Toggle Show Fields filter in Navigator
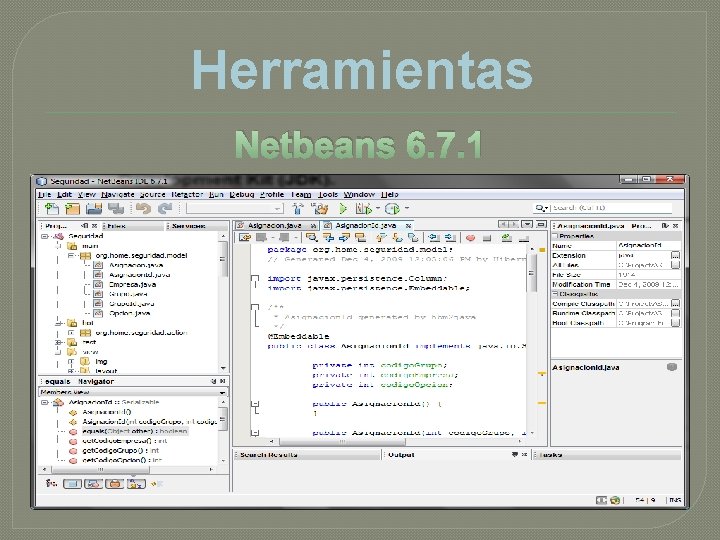The height and width of the screenshot is (540, 720). pos(73,484)
